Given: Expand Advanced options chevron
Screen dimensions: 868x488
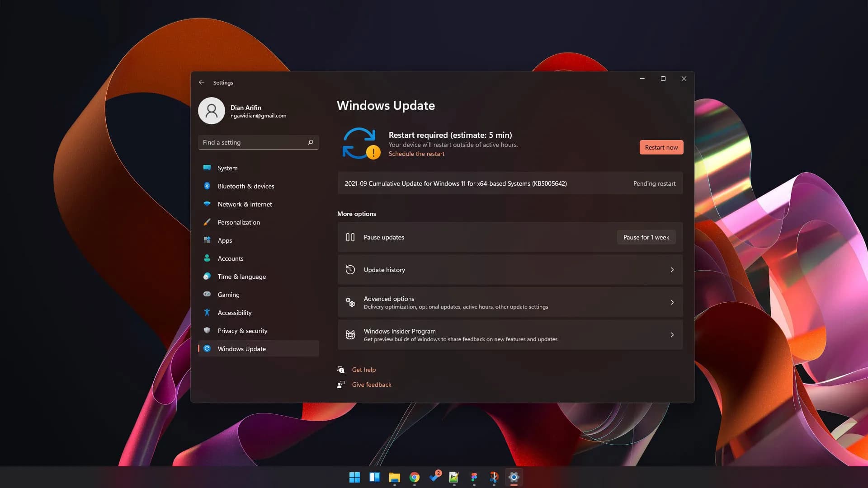Looking at the screenshot, I should click(x=672, y=302).
